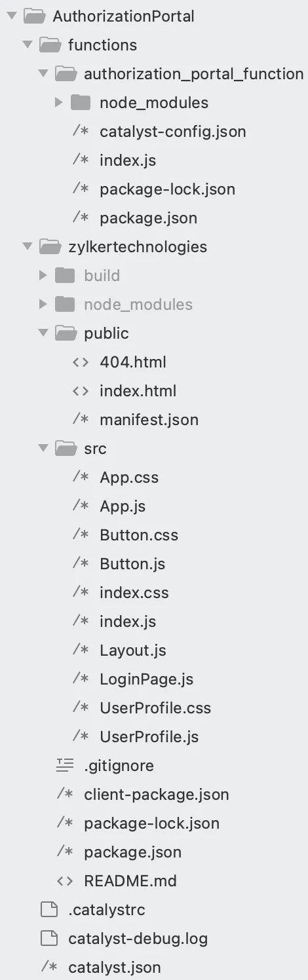Select UserProfile.css file

pyautogui.click(x=155, y=708)
